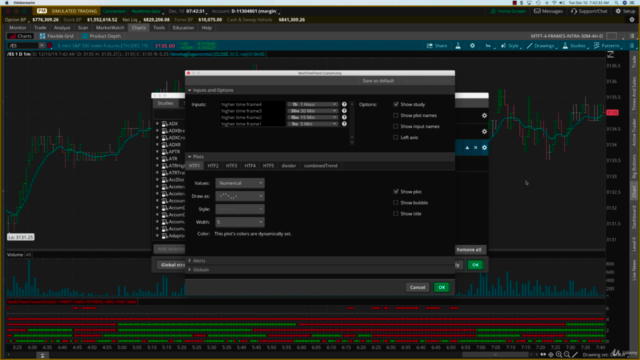Click help icon for higher time frame3
This screenshot has width=640, height=360.
tap(344, 111)
